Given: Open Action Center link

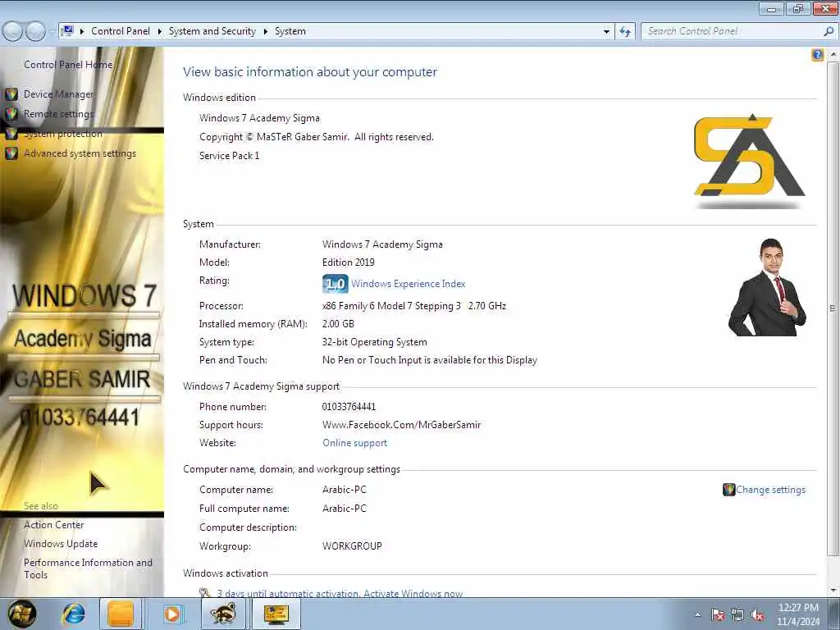Looking at the screenshot, I should tap(53, 525).
